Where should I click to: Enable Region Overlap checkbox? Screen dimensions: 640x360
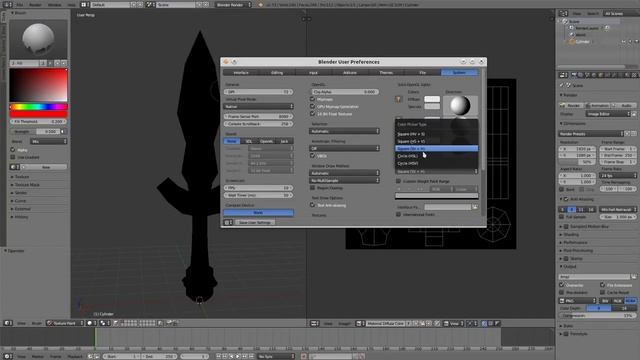click(313, 188)
